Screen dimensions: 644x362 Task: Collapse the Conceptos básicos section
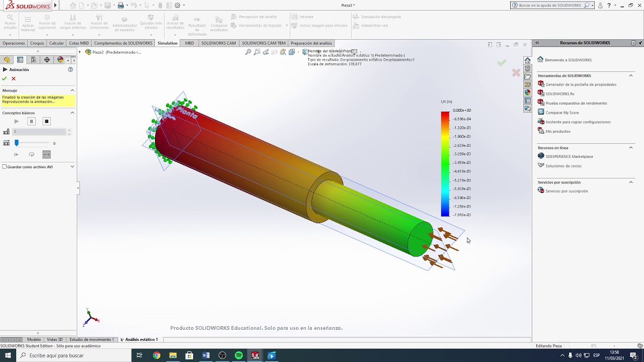click(x=72, y=113)
